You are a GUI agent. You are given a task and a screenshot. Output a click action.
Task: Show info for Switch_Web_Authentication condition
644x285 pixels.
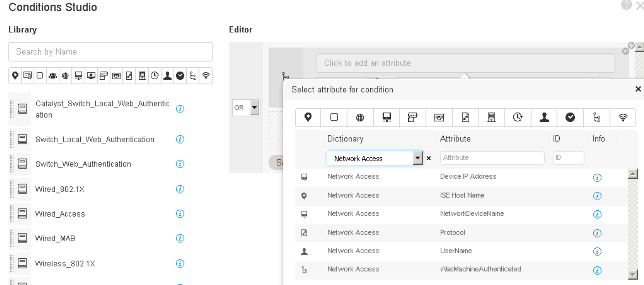coord(180,164)
